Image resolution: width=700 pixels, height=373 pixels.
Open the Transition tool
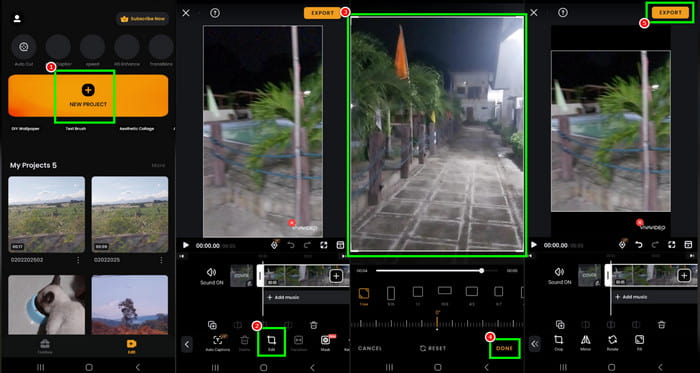(x=298, y=343)
